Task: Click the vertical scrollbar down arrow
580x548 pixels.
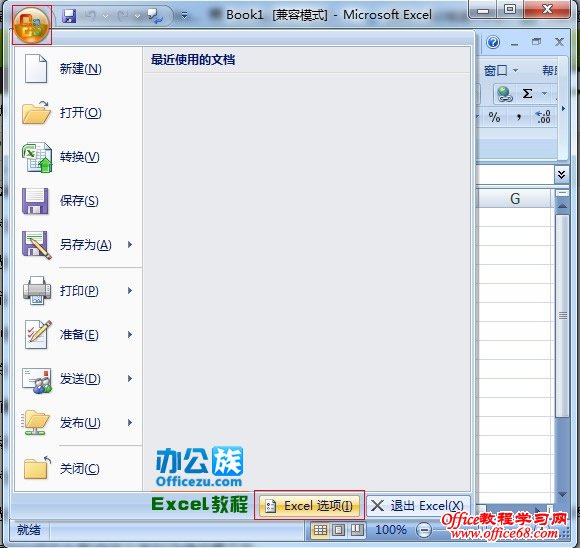Action: [x=562, y=495]
